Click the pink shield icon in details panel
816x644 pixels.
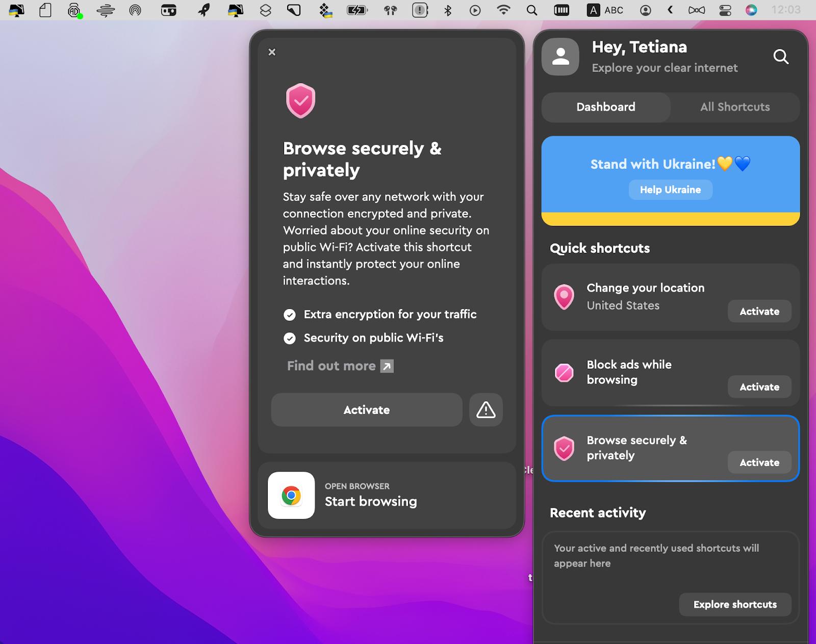(300, 100)
